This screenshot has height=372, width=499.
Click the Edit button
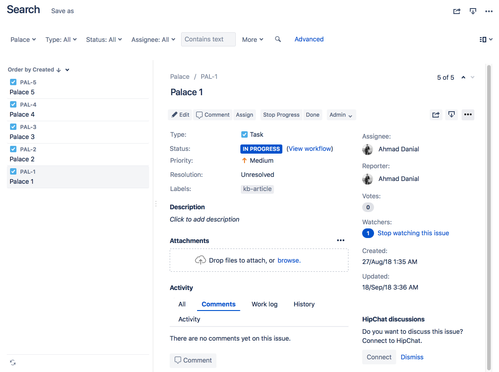click(x=180, y=115)
